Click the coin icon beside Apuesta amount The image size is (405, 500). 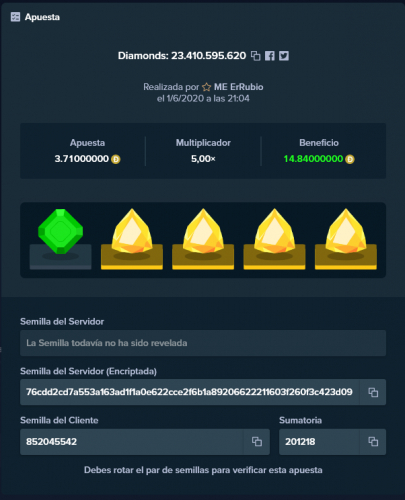(116, 159)
